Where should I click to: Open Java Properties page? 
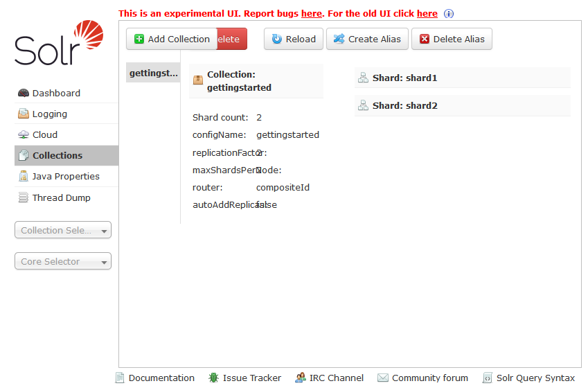click(66, 177)
